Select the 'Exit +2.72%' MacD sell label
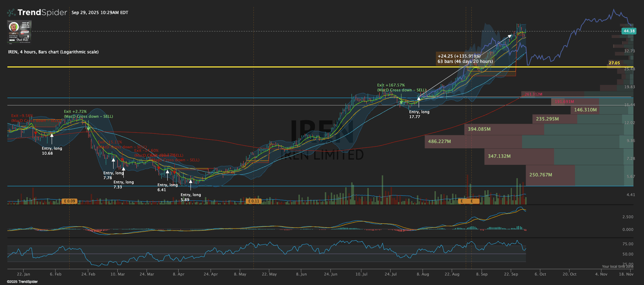 75,111
